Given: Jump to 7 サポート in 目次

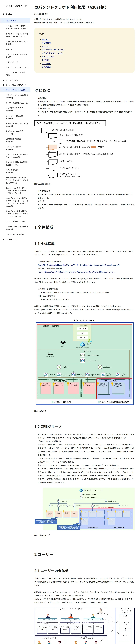Looking at the screenshot, I should tap(46, 64).
